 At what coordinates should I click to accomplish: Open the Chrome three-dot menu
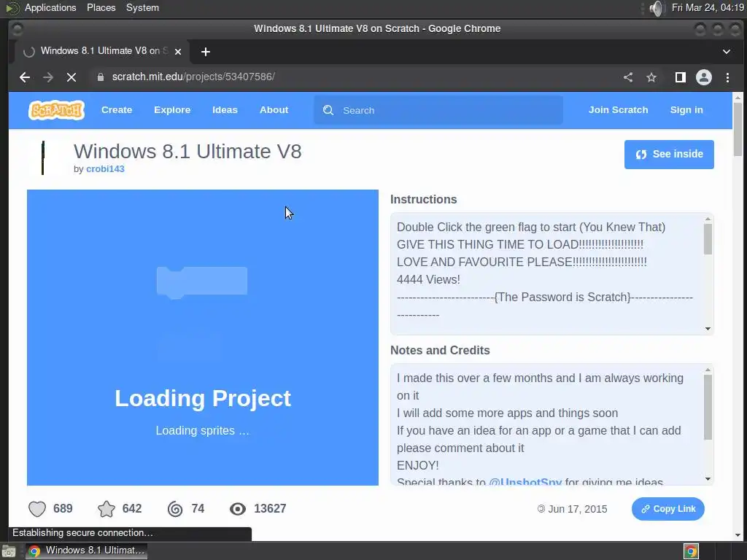tap(727, 77)
